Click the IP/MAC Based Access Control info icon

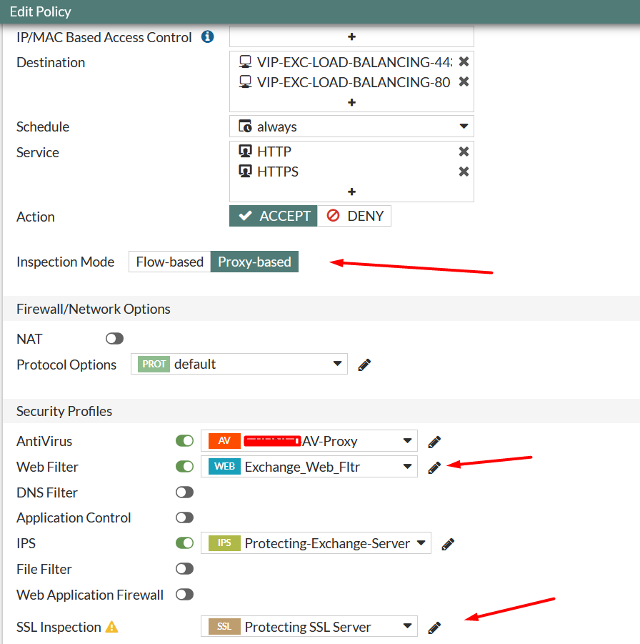tap(207, 37)
